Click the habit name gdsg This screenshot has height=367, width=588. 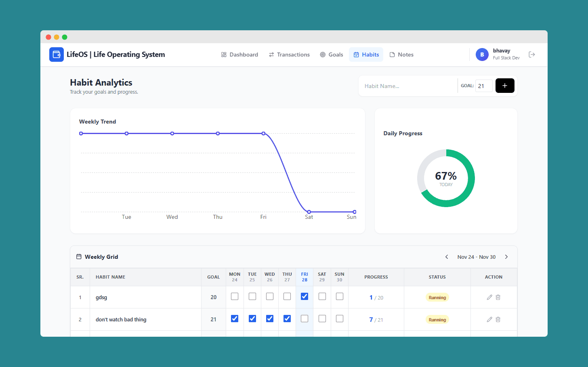(x=101, y=297)
